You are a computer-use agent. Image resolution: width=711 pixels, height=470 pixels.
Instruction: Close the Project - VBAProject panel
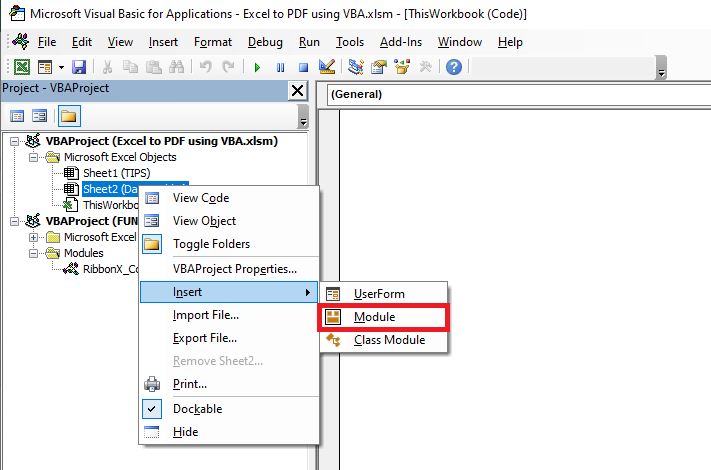tap(297, 91)
